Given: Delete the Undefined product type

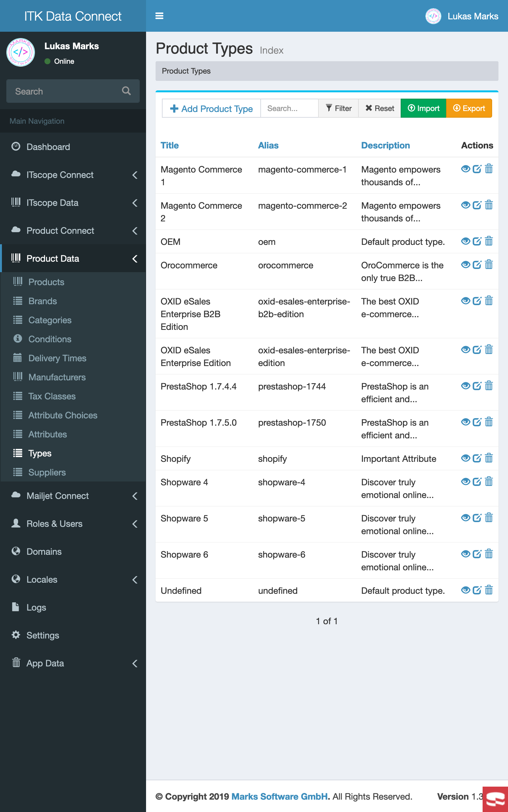Looking at the screenshot, I should pyautogui.click(x=489, y=590).
